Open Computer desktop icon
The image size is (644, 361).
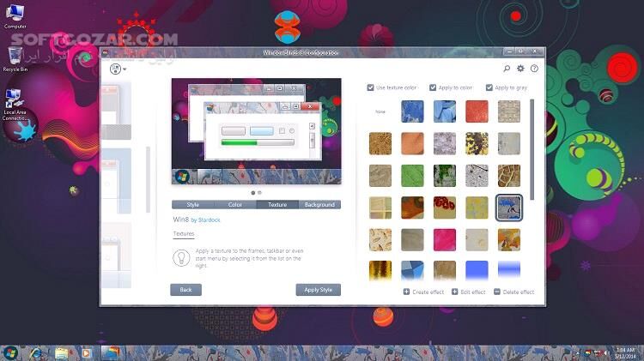coord(15,16)
